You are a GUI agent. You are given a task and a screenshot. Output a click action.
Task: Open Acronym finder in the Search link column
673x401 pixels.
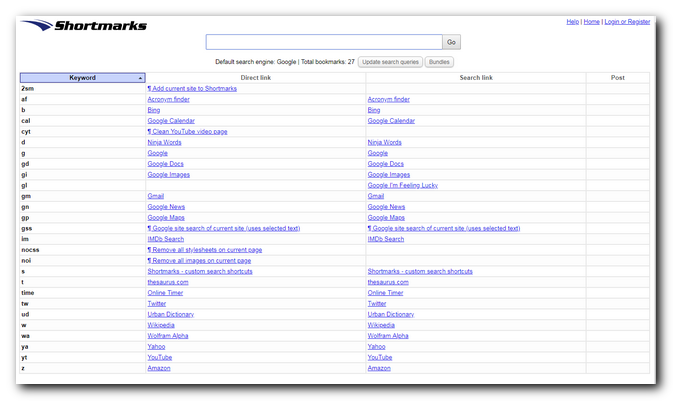coord(388,99)
